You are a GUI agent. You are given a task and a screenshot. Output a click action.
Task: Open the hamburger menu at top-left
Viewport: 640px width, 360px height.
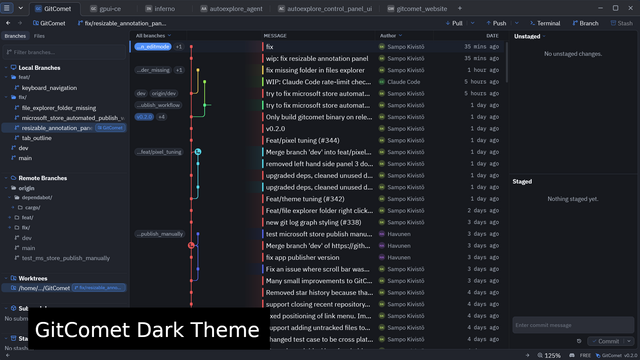(7, 8)
